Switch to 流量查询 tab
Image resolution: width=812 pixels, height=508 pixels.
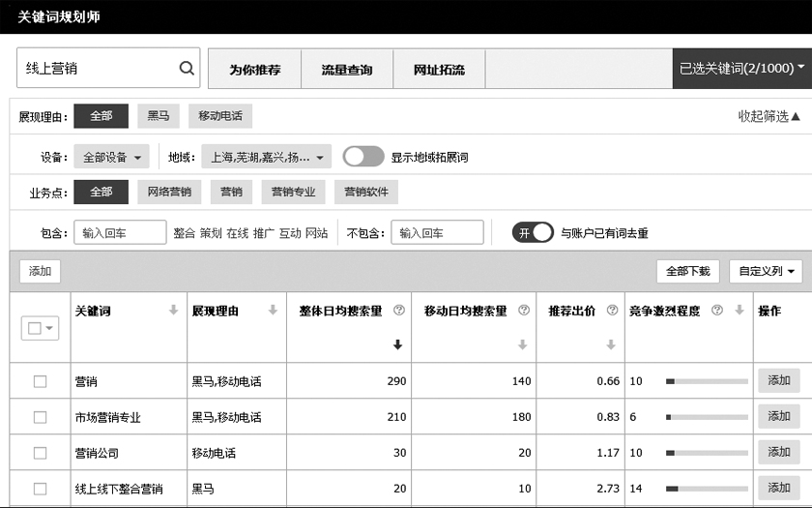pos(347,69)
